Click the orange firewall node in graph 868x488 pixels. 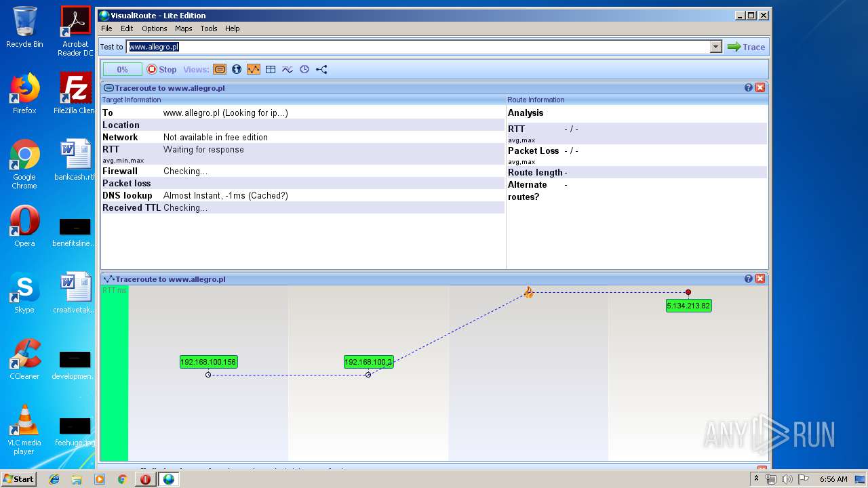(x=529, y=292)
